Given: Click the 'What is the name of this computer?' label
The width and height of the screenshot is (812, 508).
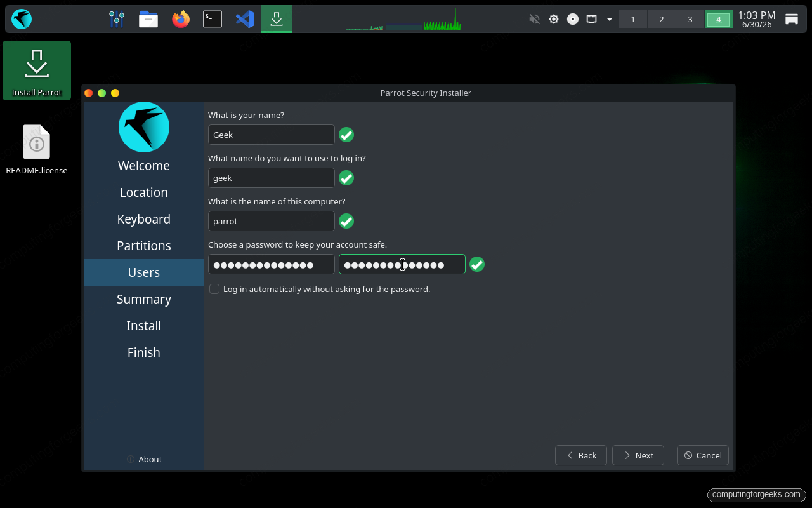Looking at the screenshot, I should 277,201.
